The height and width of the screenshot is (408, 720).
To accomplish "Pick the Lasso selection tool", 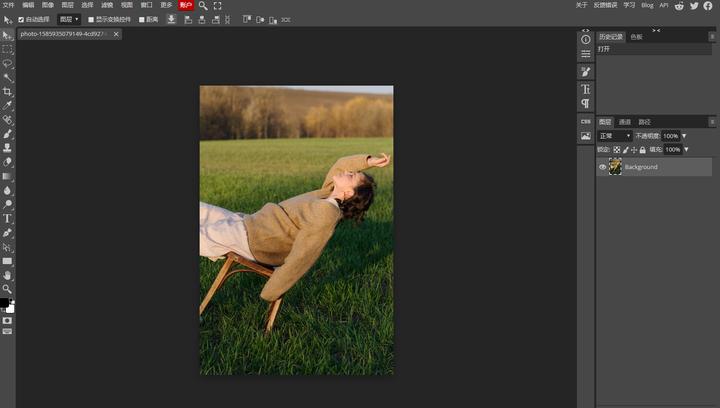I will (7, 63).
